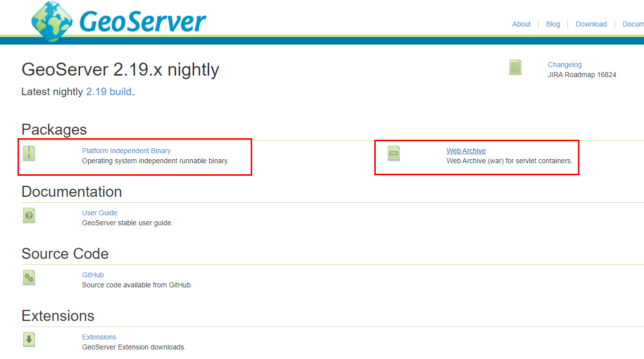
Task: Open the Blog menu item
Action: (553, 24)
